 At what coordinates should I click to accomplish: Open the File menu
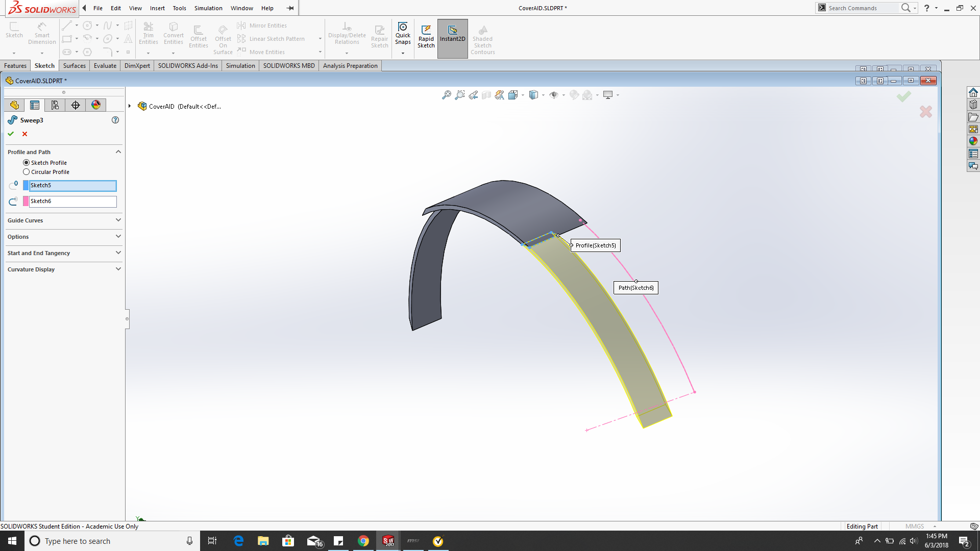pyautogui.click(x=98, y=8)
